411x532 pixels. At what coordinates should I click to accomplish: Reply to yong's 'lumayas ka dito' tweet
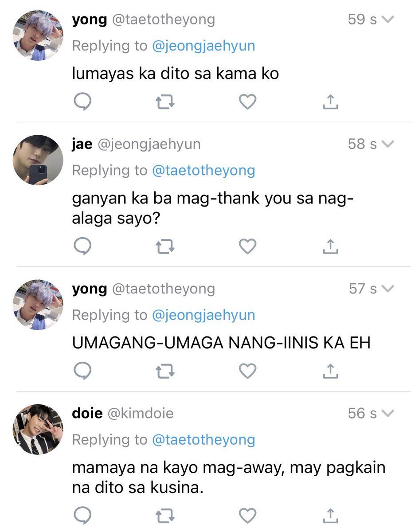coord(82,102)
